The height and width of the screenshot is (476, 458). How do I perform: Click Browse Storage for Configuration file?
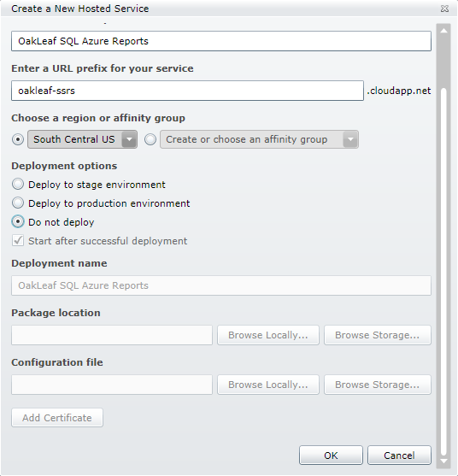click(378, 385)
